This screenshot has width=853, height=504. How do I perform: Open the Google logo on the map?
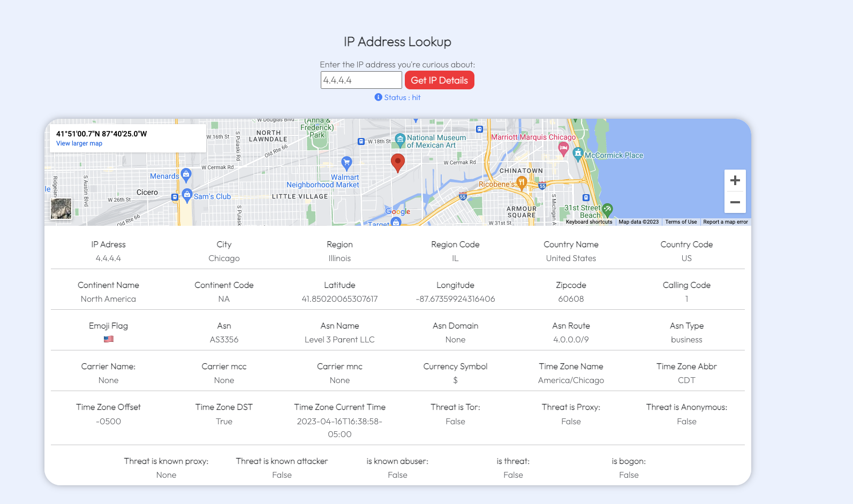coord(398,212)
